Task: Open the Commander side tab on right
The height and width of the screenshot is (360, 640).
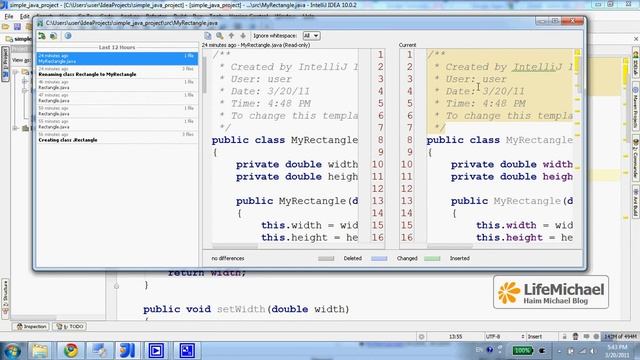Action: coord(636,159)
